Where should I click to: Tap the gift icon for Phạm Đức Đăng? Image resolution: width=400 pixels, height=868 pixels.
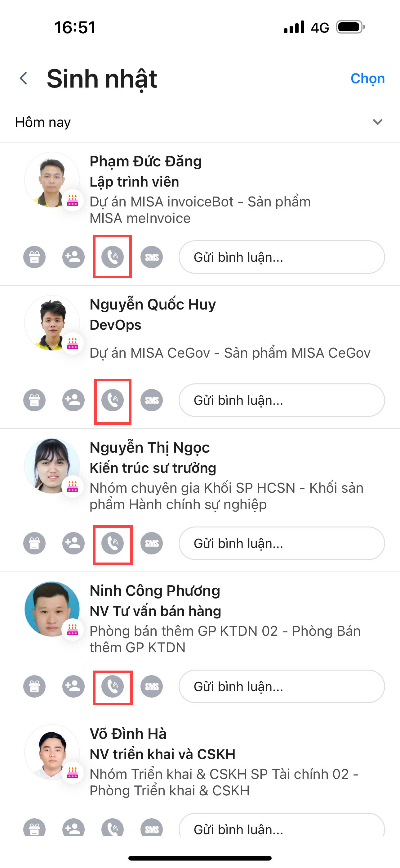pos(34,257)
